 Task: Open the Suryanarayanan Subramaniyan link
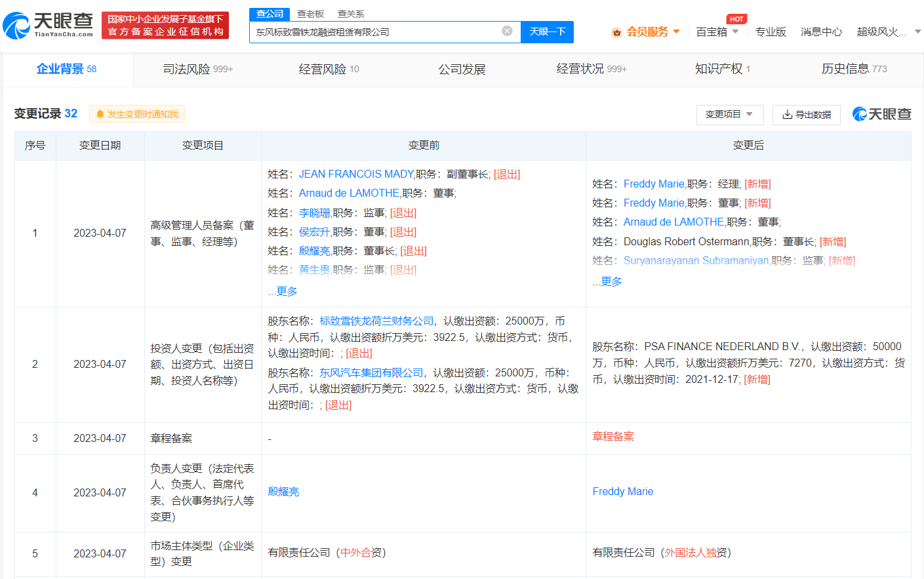696,260
